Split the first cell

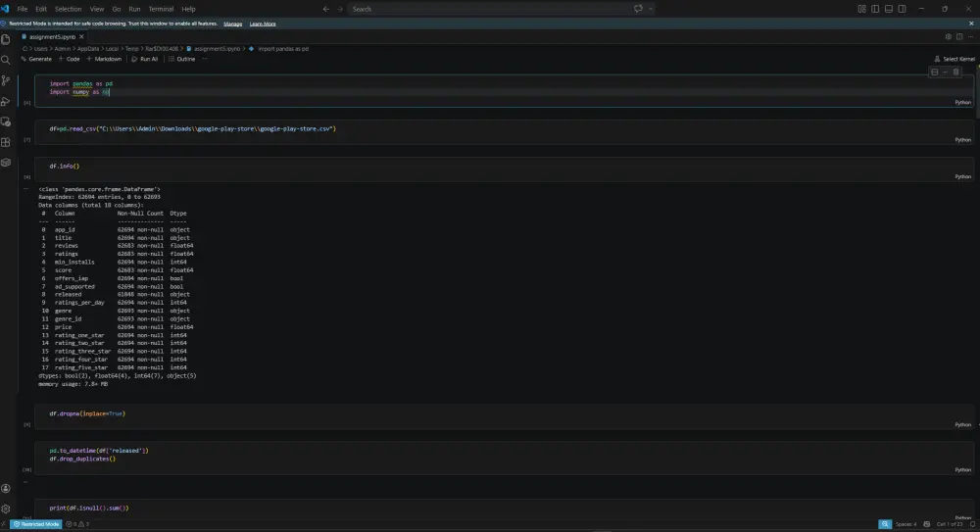(934, 72)
